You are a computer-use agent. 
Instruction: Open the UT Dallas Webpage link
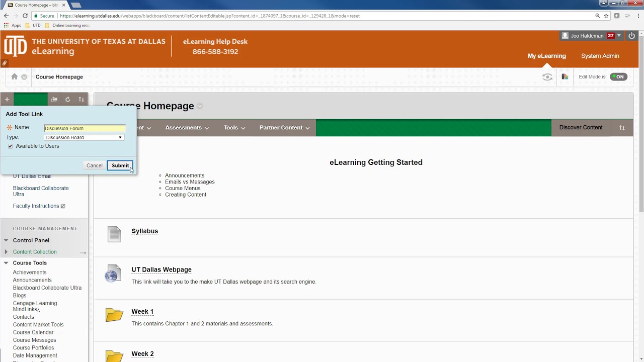click(162, 269)
